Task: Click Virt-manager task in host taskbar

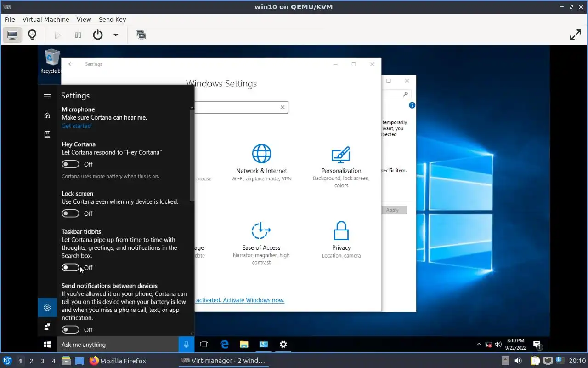Action: 223,361
